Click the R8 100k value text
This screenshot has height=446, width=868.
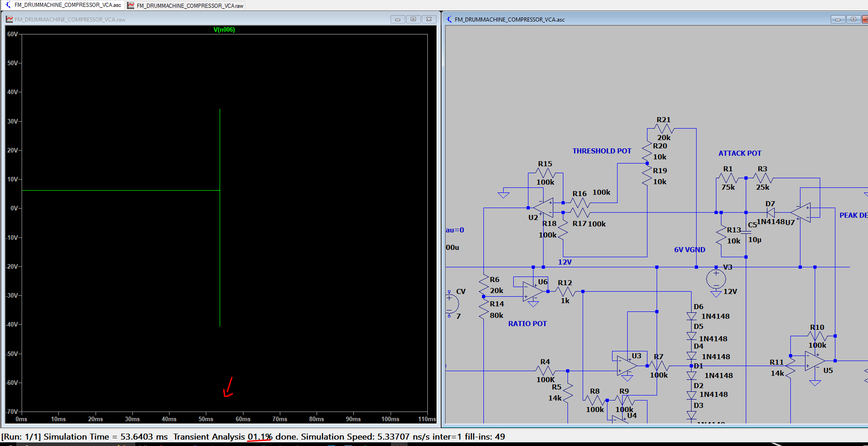595,410
